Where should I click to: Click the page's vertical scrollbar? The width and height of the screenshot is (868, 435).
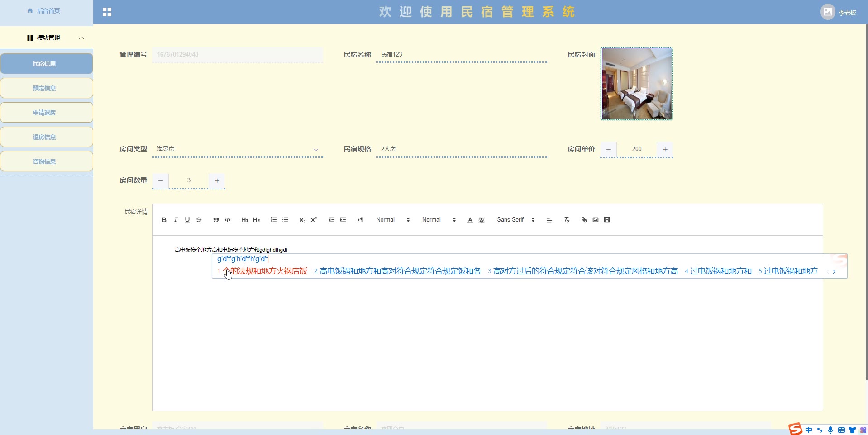pos(866,202)
